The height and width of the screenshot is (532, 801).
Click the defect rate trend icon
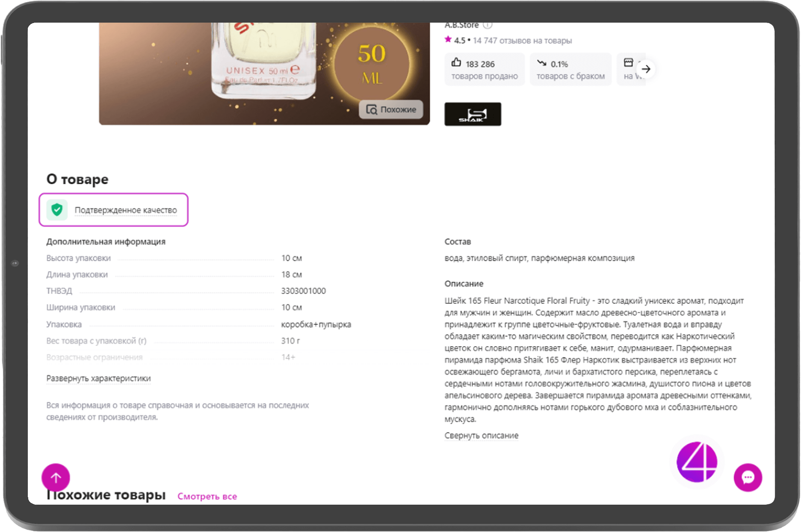tap(542, 63)
